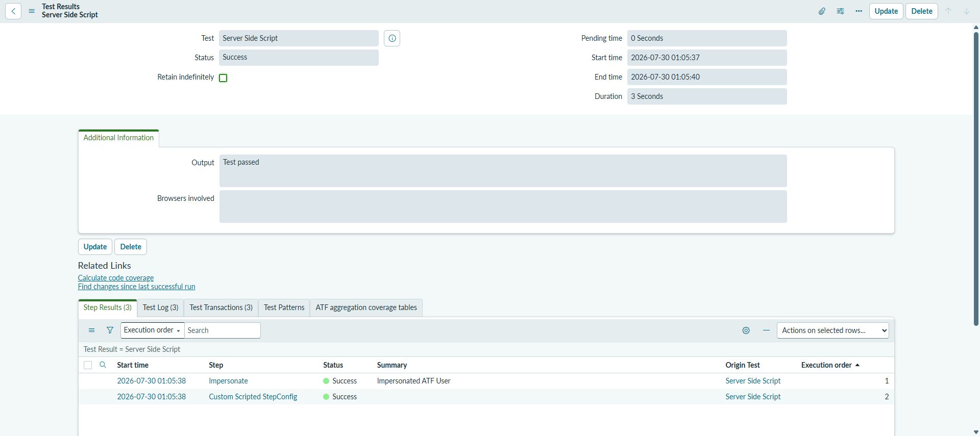Screen dimensions: 980x436
Task: Open Calculate code coverage link
Action: (x=116, y=278)
